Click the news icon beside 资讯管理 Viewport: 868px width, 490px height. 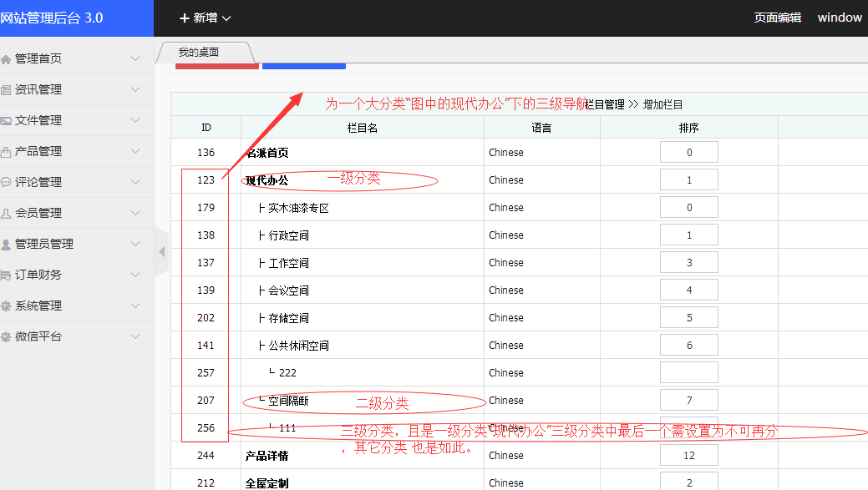pos(6,90)
